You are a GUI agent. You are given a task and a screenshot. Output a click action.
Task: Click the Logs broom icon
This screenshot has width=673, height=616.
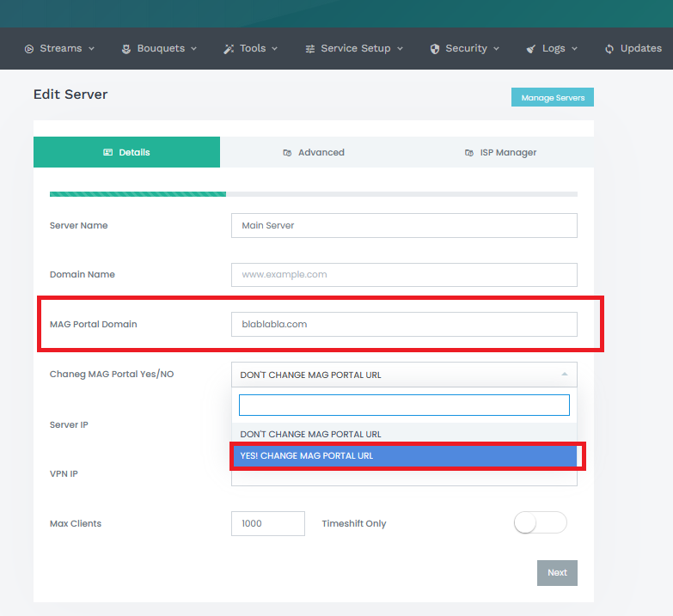tap(531, 49)
